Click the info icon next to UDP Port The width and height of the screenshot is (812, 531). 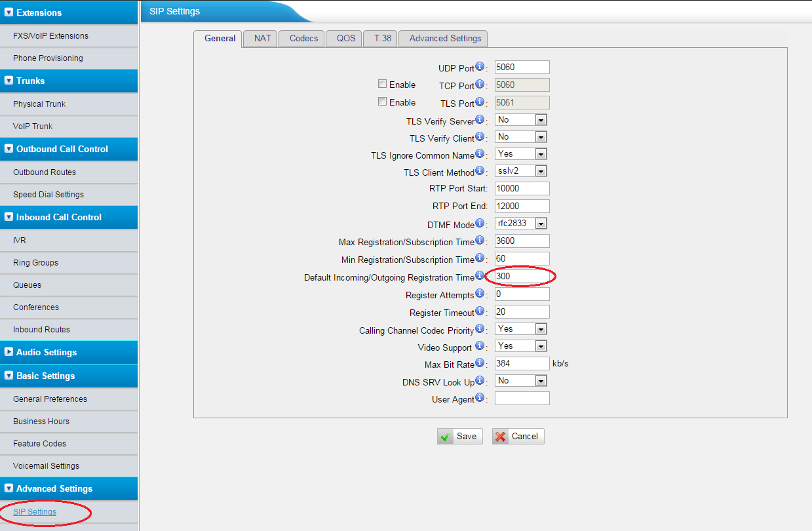(480, 67)
